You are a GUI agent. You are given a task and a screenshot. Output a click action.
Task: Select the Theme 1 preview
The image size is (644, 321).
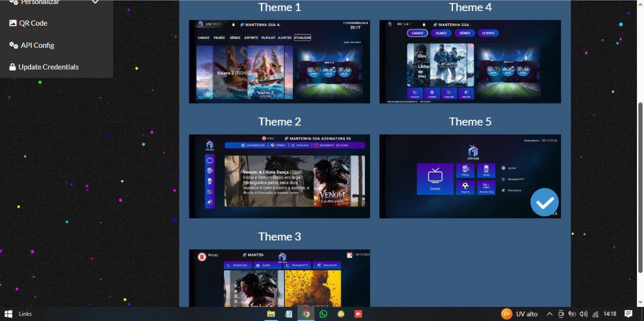279,61
